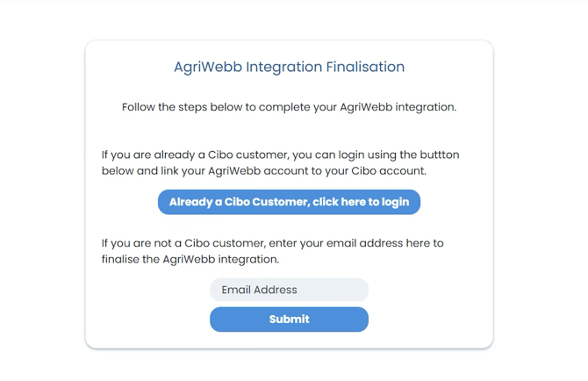Click the "If you are not a Cibo customer" line
Image resolution: width=588 pixels, height=381 pixels.
[273, 243]
